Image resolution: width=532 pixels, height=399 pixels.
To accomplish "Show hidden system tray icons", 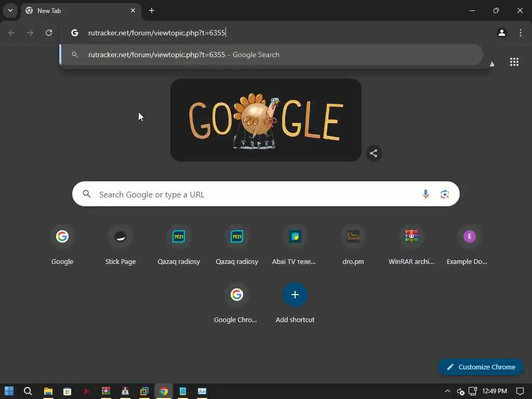I will tap(447, 391).
